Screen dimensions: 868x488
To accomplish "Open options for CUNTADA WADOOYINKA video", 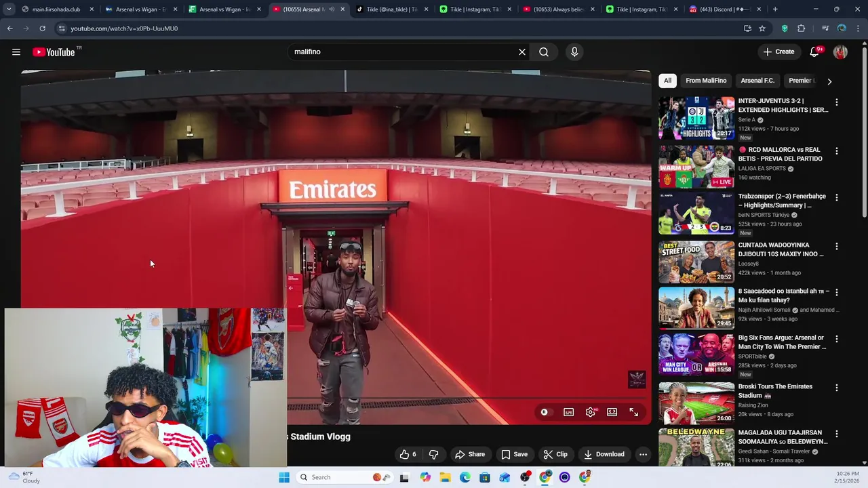I will pos(836,247).
